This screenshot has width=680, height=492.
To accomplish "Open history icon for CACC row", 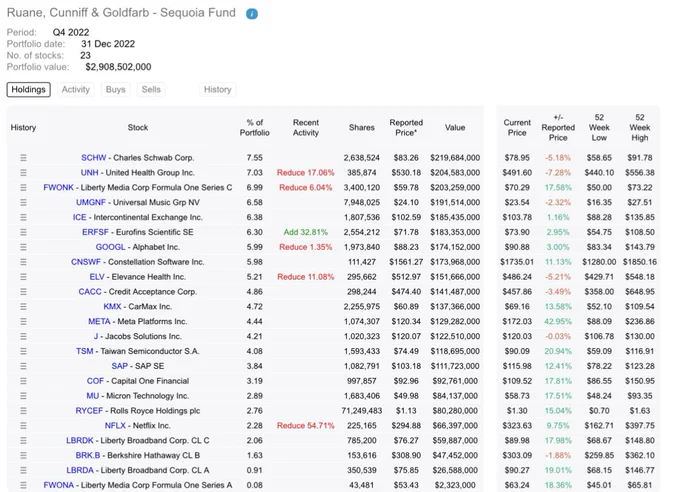I will (23, 292).
